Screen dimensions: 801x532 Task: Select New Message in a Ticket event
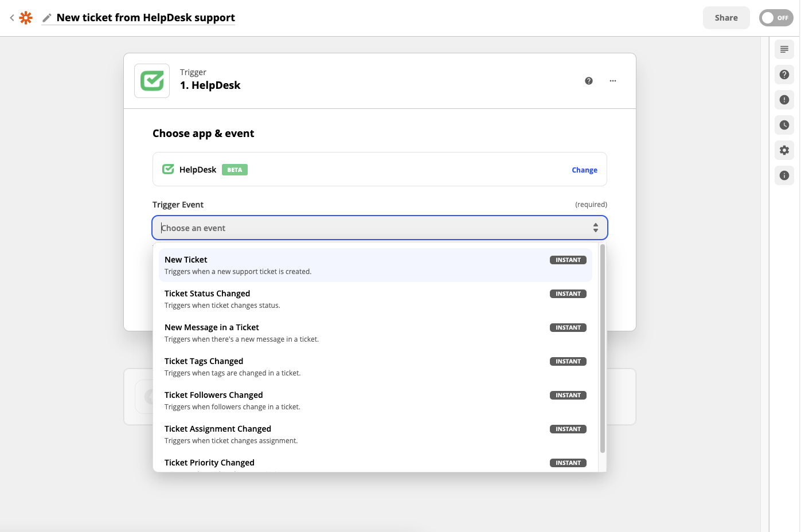coord(375,332)
